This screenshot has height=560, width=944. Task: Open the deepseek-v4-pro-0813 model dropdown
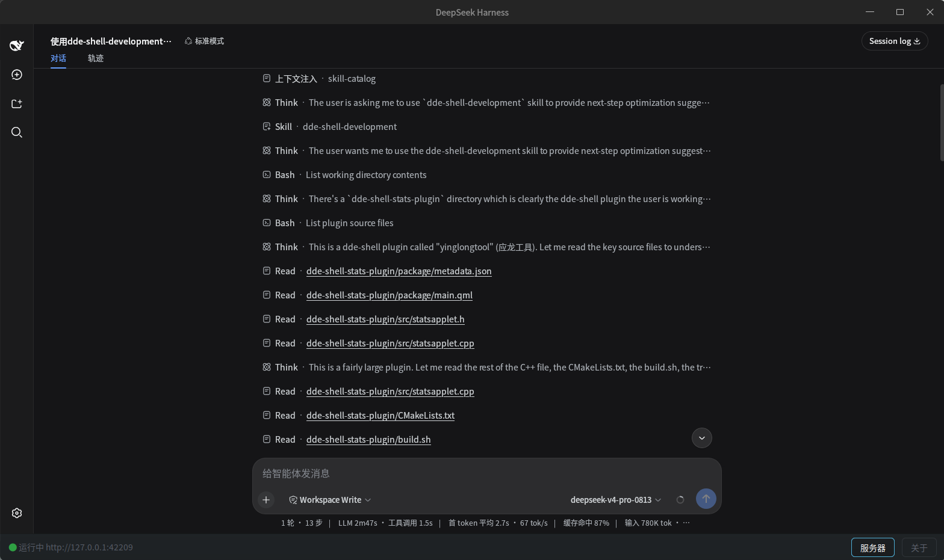(616, 500)
